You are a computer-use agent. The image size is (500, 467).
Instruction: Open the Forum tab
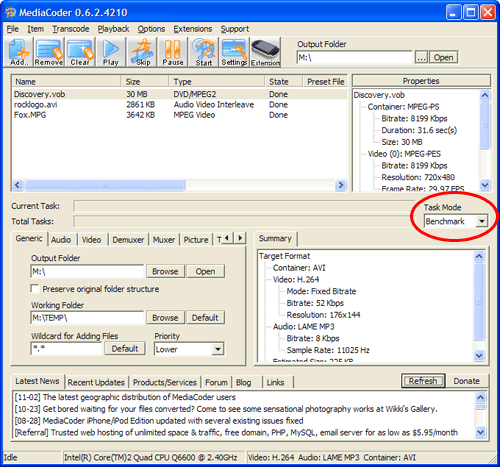tap(216, 382)
